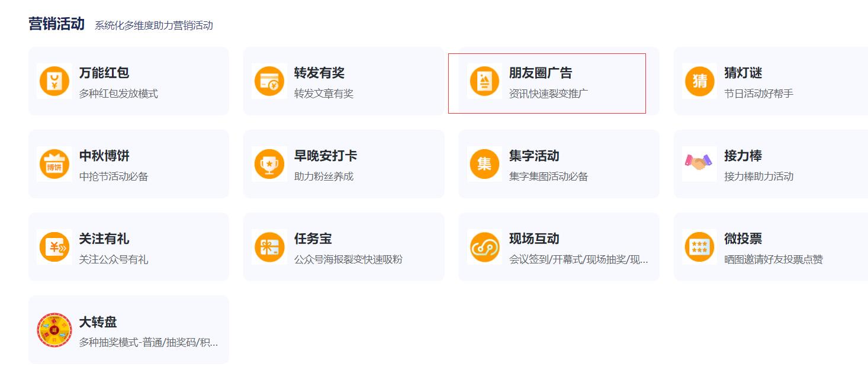Click the 朋友圈广告 document icon
This screenshot has width=868, height=373.
point(484,81)
